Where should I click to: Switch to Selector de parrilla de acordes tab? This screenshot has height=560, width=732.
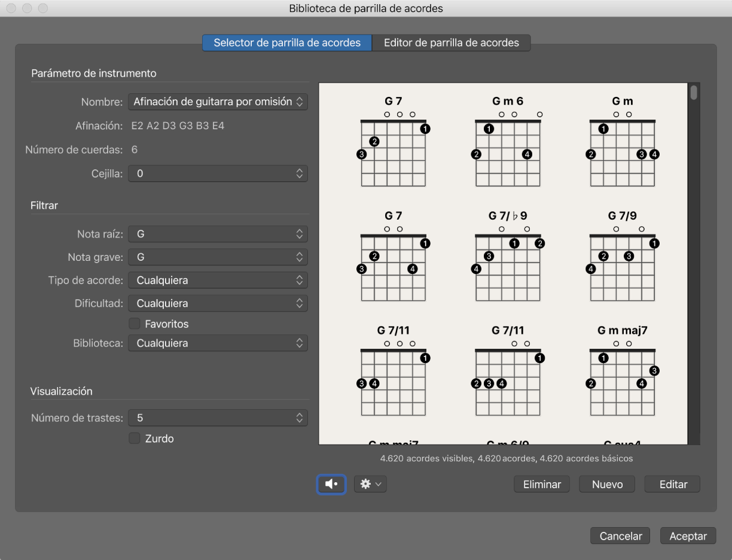pyautogui.click(x=287, y=42)
